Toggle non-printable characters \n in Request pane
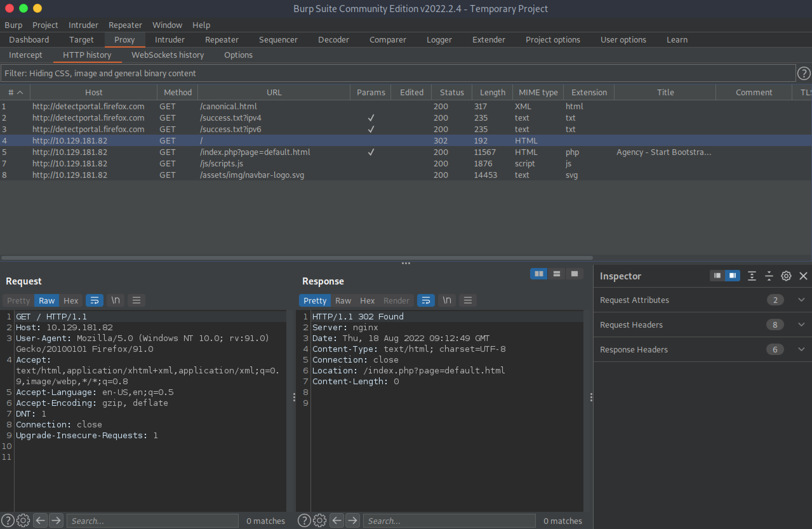 [115, 300]
